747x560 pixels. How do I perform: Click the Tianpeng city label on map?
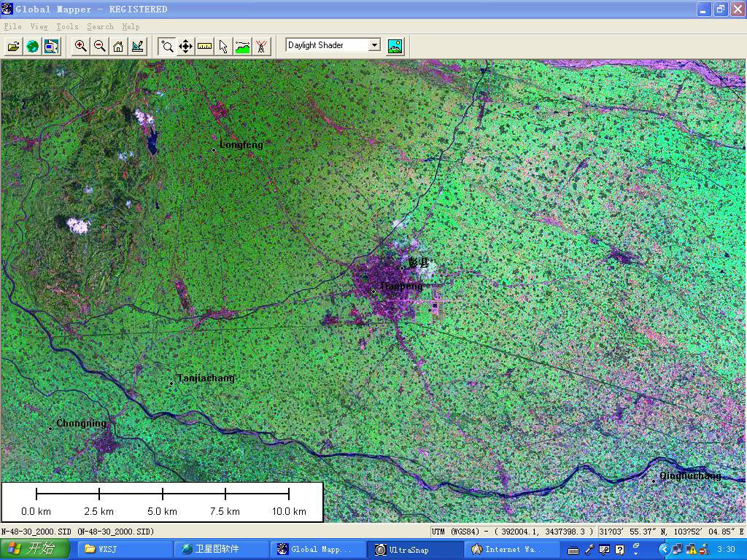400,287
